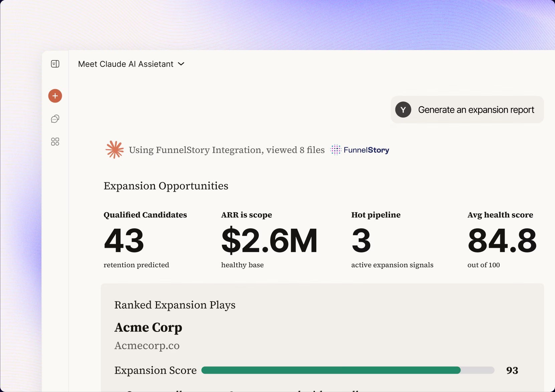Viewport: 555px width, 392px height.
Task: Click the Expansion Score progress bar
Action: pos(348,370)
